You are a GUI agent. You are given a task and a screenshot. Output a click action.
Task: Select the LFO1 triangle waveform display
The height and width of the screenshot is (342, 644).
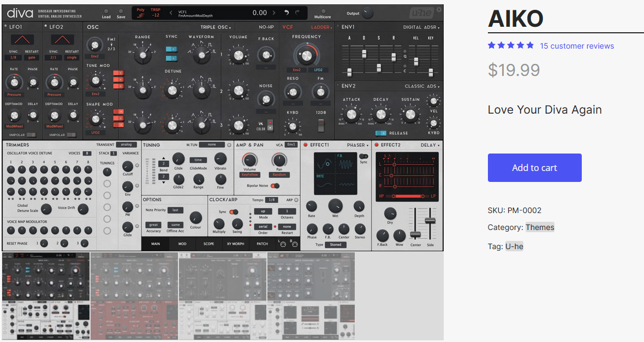tap(22, 40)
